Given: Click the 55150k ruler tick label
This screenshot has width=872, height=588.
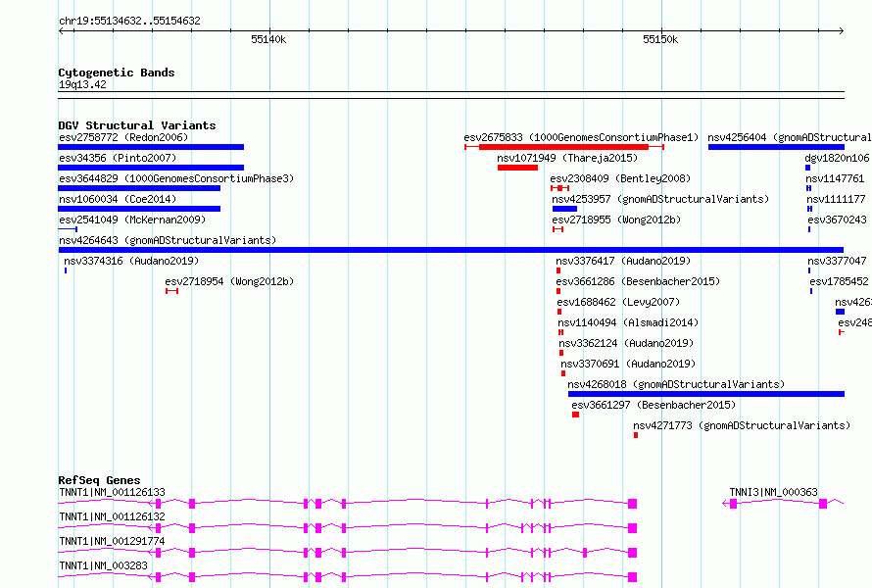Looking at the screenshot, I should (660, 39).
